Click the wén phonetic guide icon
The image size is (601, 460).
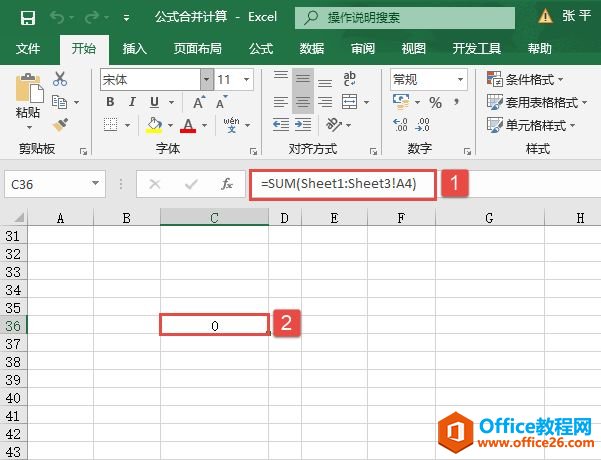(232, 125)
